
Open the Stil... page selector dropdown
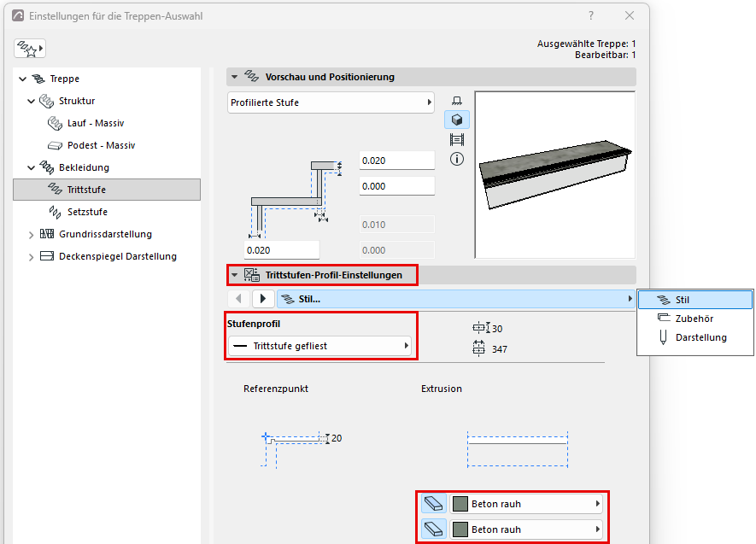click(x=455, y=299)
